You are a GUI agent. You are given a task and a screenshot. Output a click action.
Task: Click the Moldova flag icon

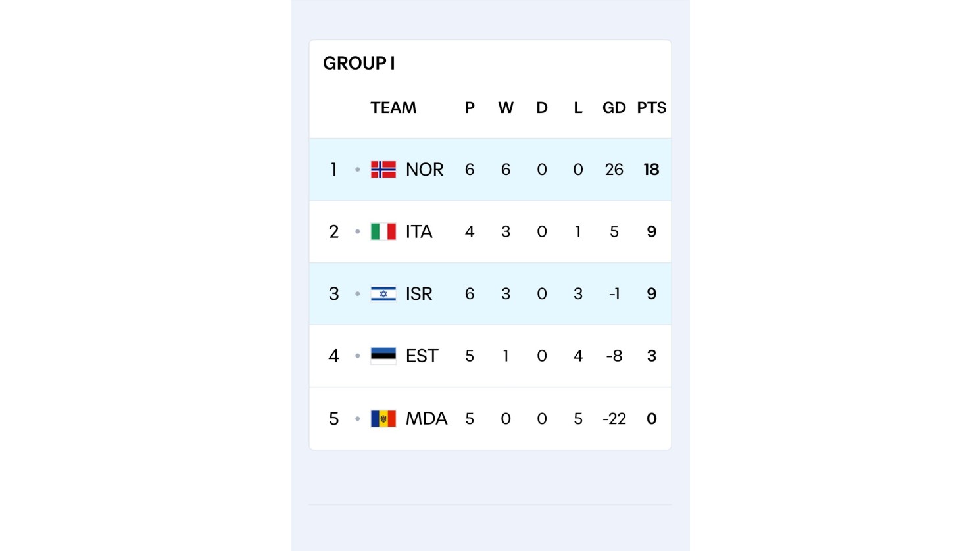383,419
